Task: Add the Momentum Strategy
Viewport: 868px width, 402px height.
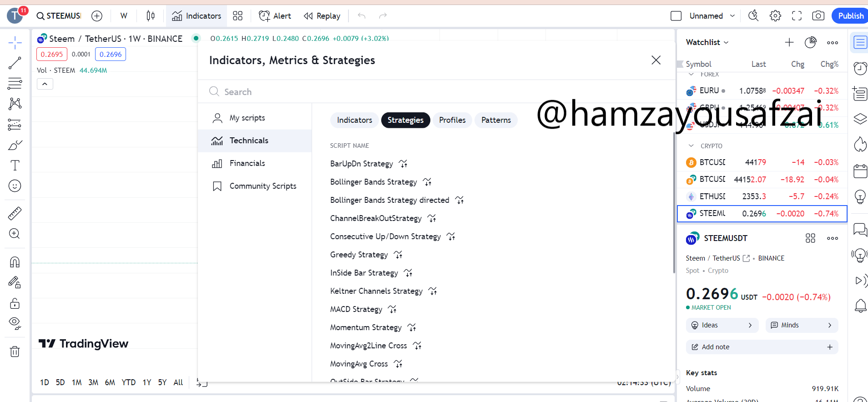Action: click(x=366, y=327)
